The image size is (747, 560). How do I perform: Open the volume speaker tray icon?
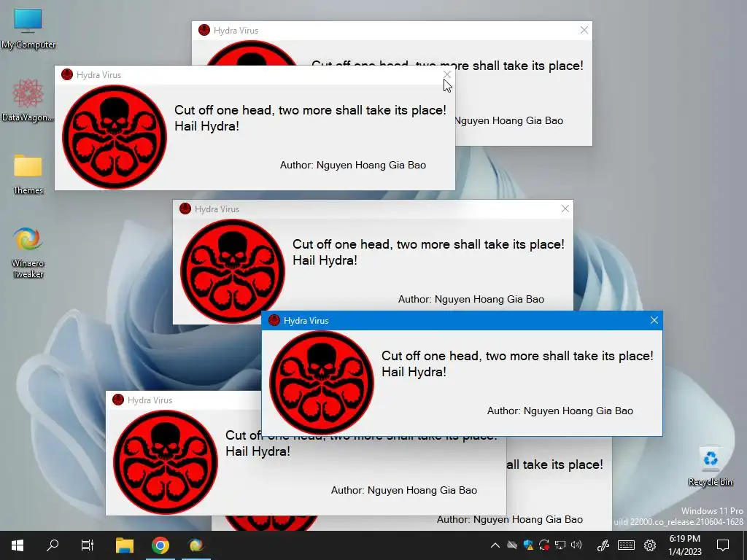pyautogui.click(x=576, y=545)
